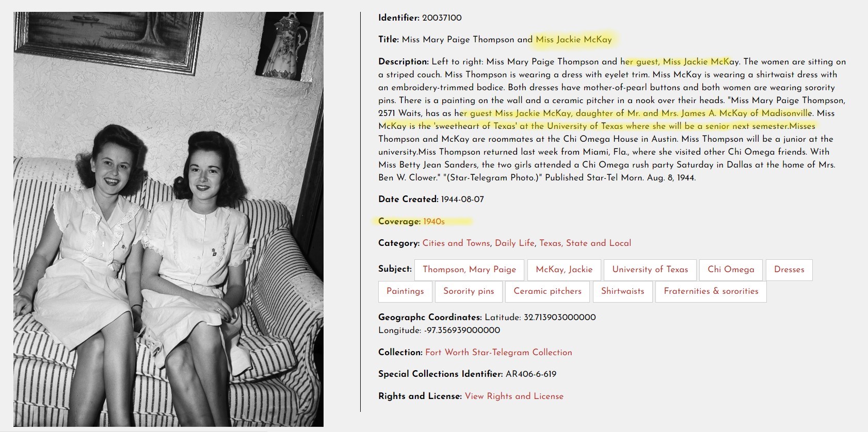Open the University of Texas subject tag
This screenshot has width=868, height=432.
[650, 270]
